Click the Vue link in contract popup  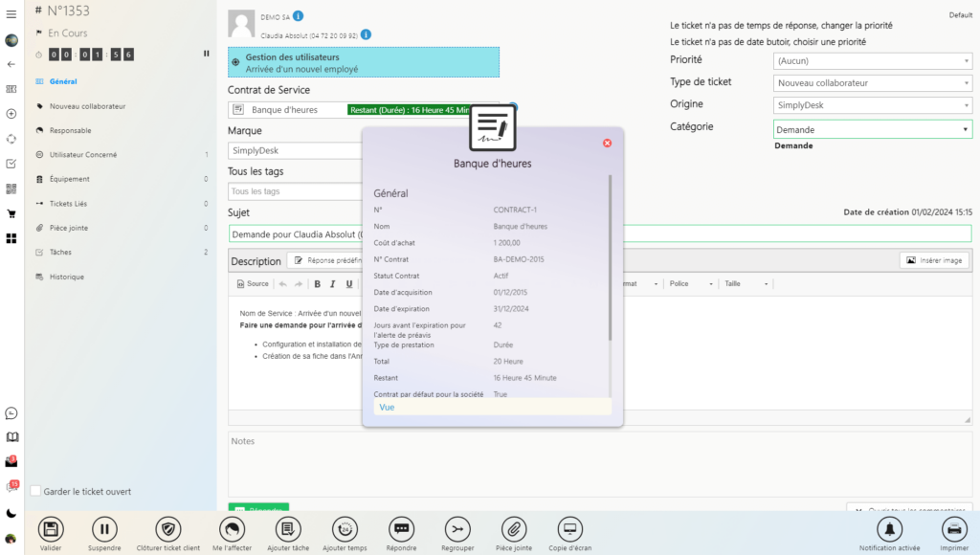[387, 407]
